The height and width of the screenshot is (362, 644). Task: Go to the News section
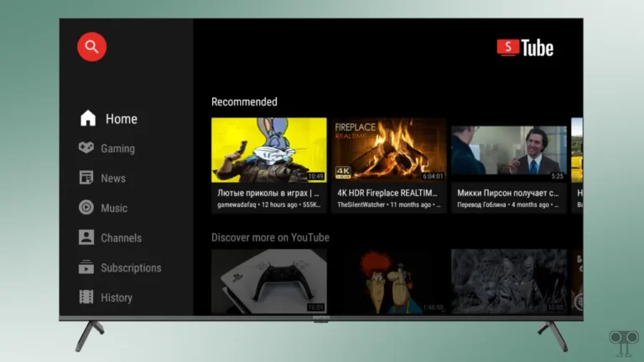(113, 178)
